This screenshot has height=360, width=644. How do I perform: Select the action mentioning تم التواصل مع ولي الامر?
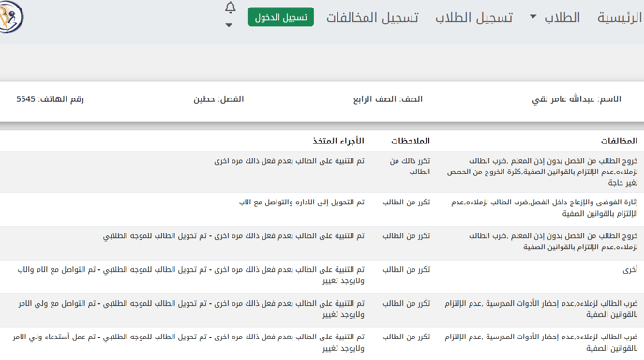[x=191, y=308]
